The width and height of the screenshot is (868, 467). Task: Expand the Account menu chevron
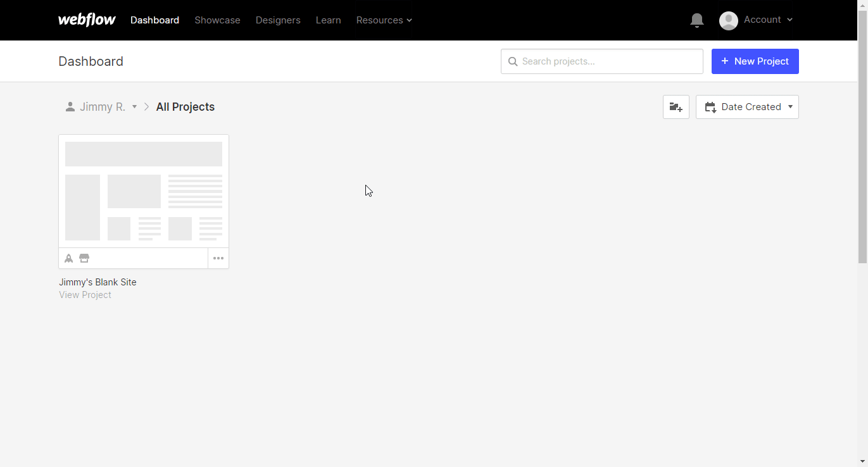pos(789,20)
